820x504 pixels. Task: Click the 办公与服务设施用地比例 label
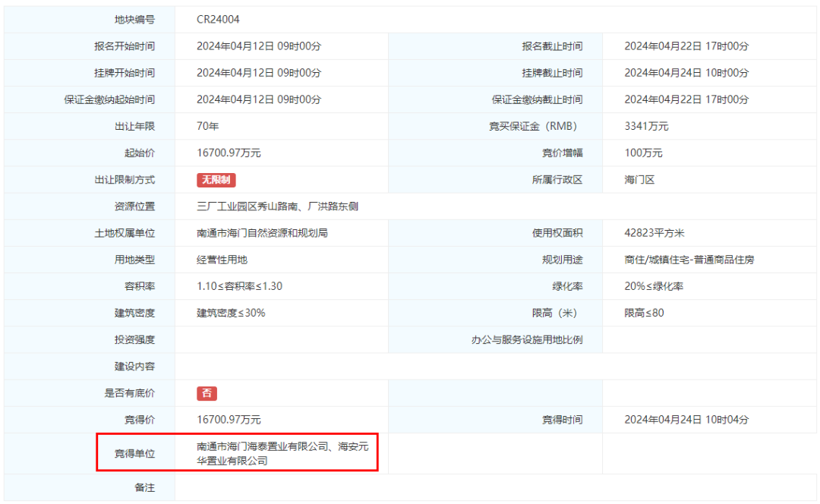(x=527, y=339)
